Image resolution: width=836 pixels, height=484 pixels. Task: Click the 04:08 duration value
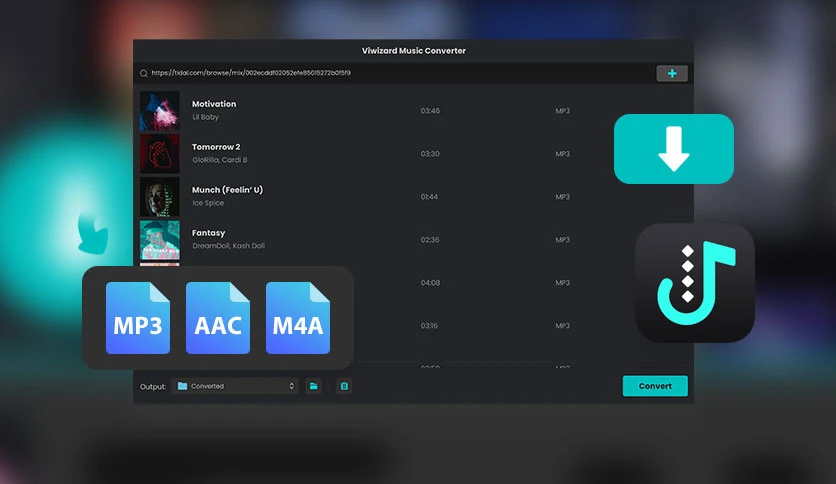tap(430, 283)
